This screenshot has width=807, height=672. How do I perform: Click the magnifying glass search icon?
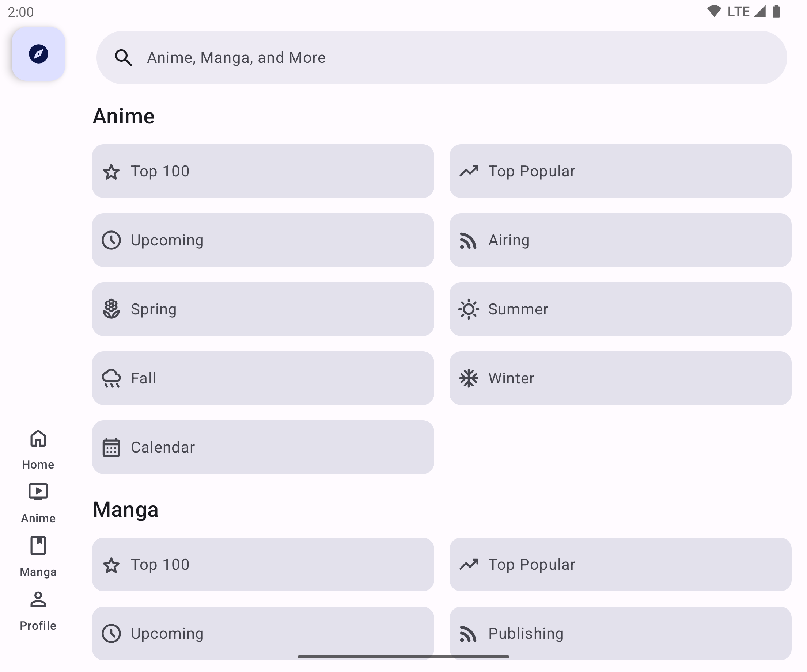(x=124, y=58)
